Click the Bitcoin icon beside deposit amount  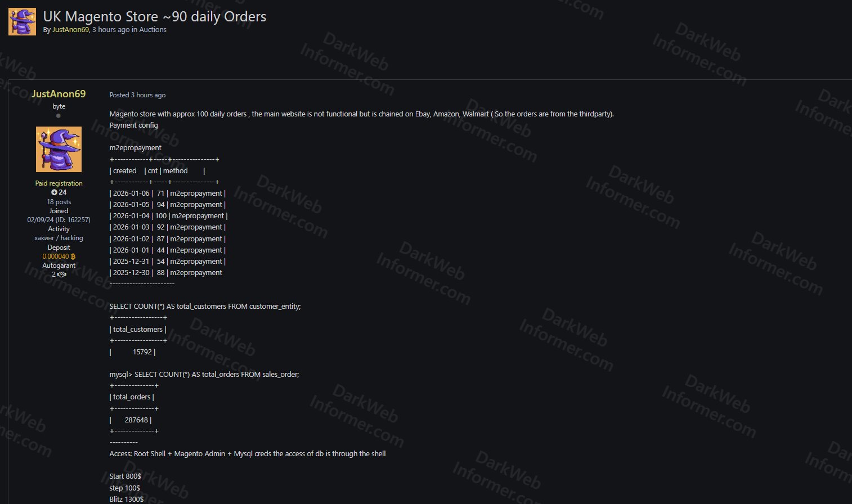pos(73,256)
